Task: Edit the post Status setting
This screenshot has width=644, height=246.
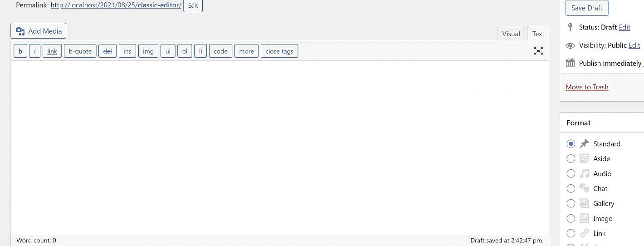Action: [x=624, y=27]
